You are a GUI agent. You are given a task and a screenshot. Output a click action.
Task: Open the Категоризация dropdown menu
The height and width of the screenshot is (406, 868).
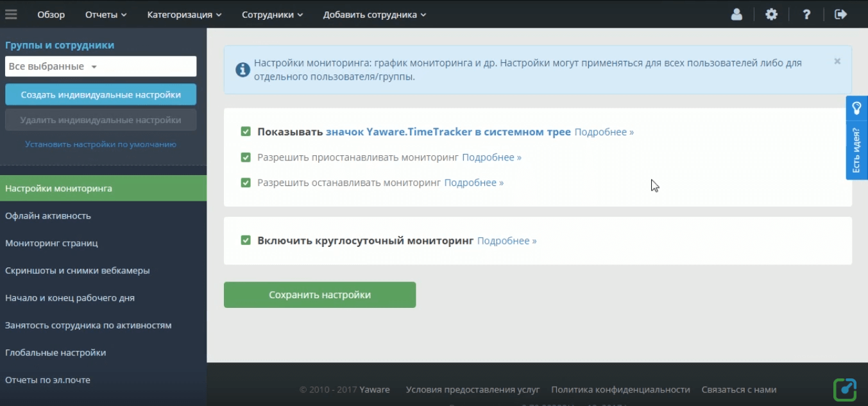click(x=184, y=14)
